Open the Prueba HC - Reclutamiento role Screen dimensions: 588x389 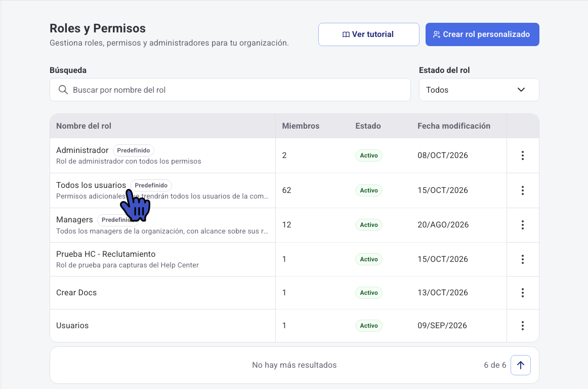pyautogui.click(x=106, y=254)
